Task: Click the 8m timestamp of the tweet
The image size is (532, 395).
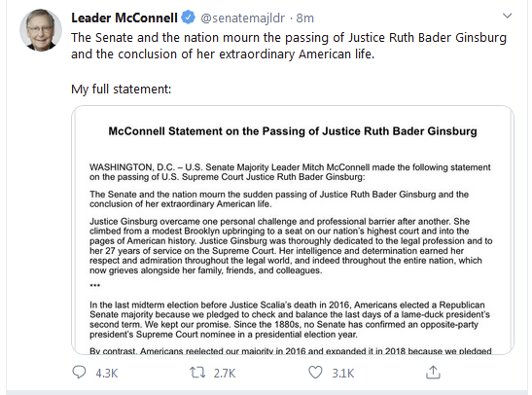Action: pos(305,18)
